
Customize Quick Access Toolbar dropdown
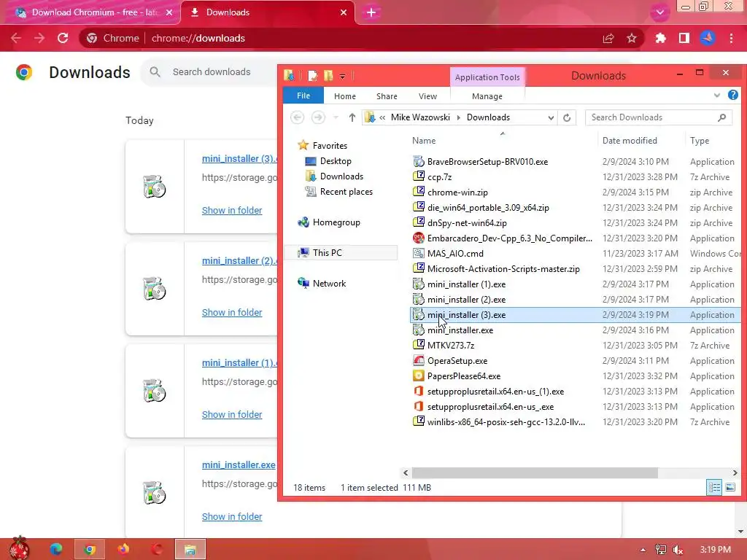342,76
